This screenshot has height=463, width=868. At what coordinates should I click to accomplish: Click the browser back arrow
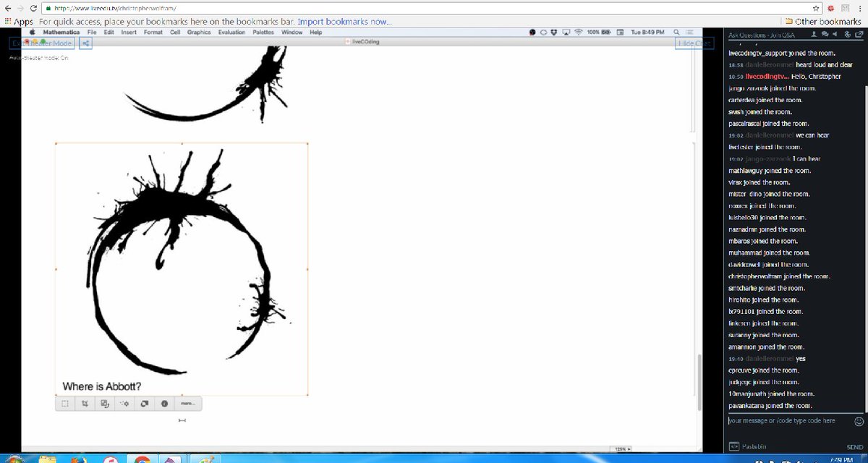pos(7,8)
